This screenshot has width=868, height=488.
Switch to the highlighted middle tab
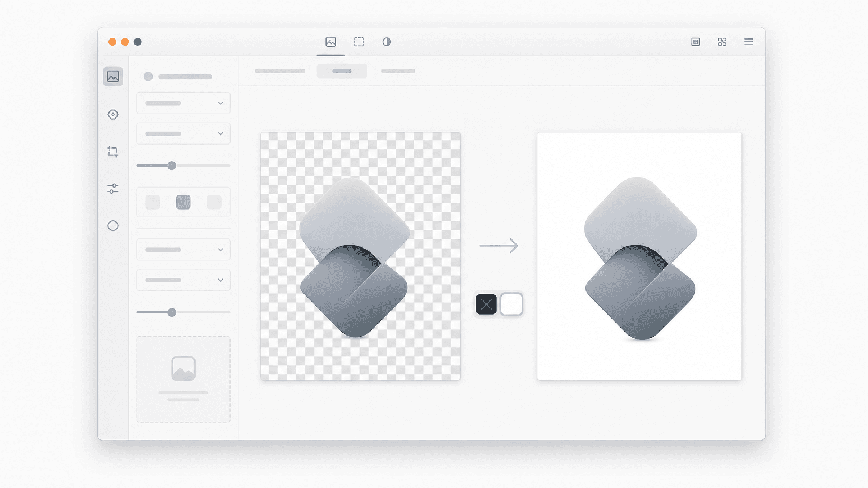(x=342, y=71)
